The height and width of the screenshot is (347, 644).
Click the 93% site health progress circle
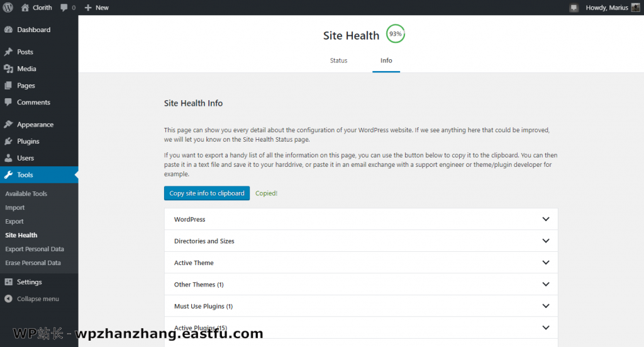(x=396, y=34)
